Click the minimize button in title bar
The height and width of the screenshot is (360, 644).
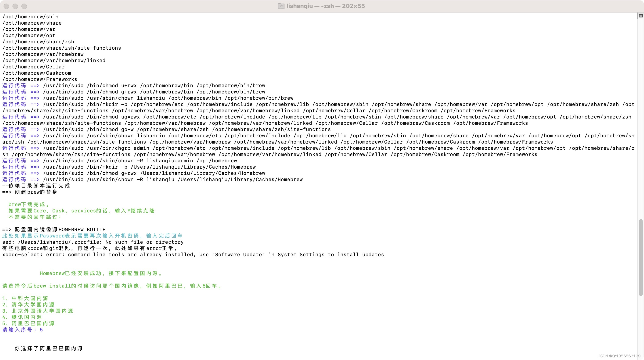pos(15,6)
